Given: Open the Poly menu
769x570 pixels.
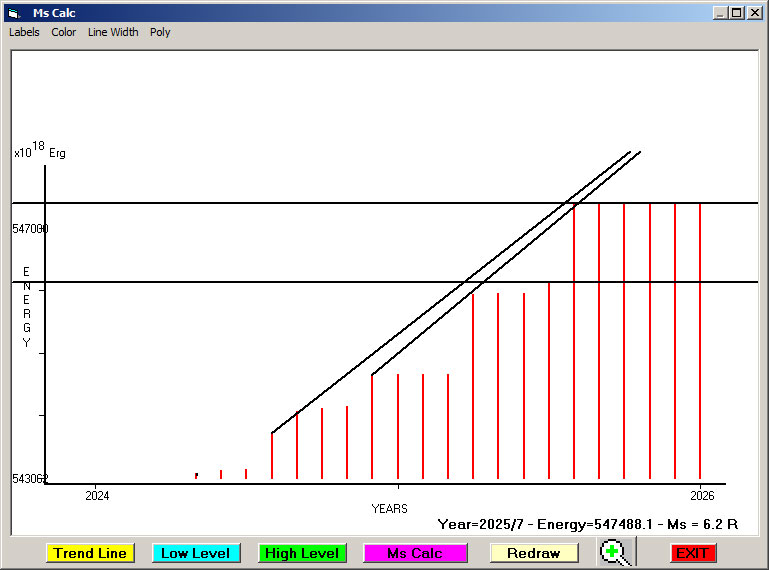Looking at the screenshot, I should [160, 32].
